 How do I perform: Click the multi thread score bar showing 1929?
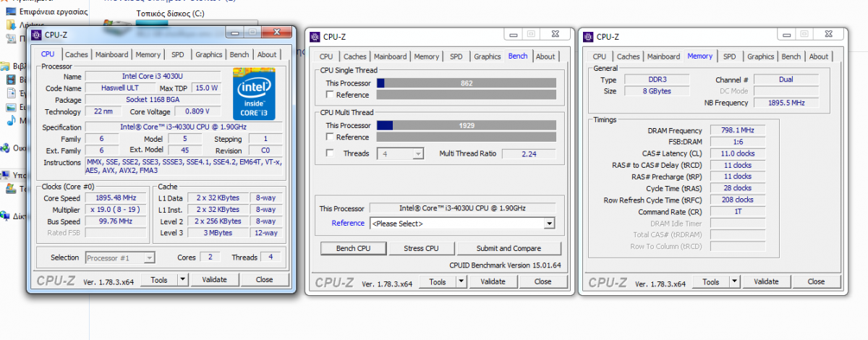click(x=467, y=126)
